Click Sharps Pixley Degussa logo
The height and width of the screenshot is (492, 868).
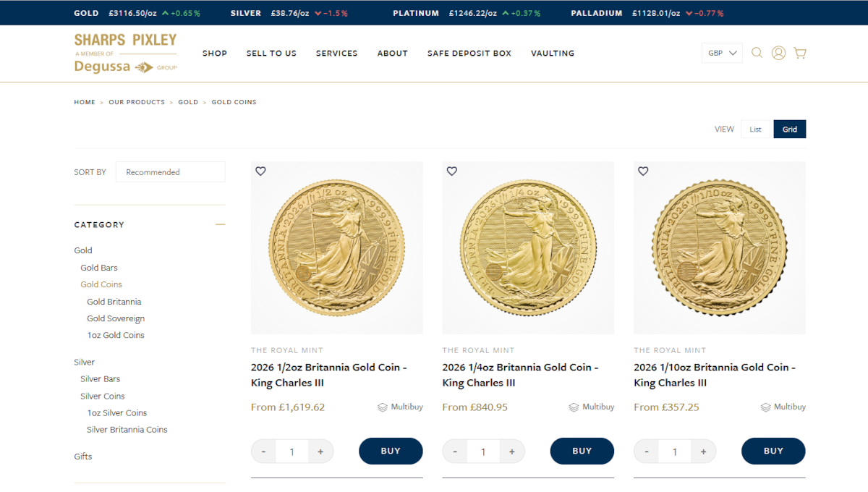pyautogui.click(x=125, y=53)
